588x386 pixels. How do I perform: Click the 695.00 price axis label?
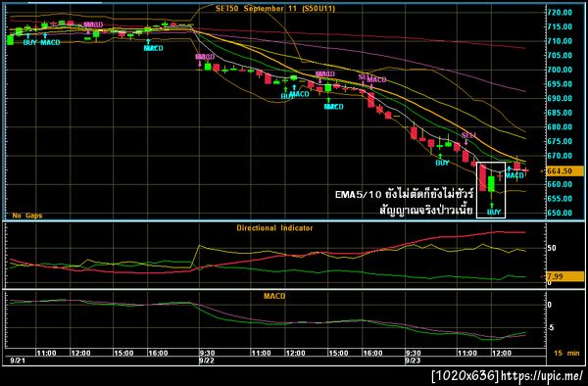560,84
